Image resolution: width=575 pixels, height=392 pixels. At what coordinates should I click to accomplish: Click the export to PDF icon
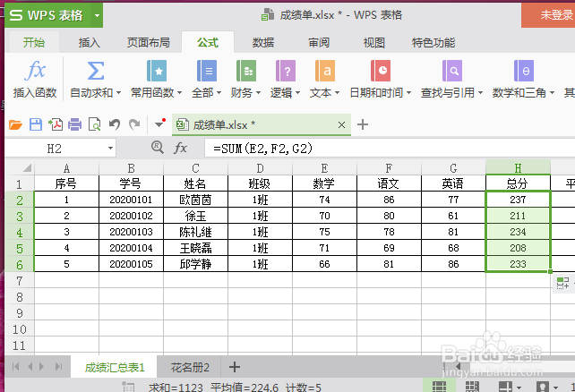tap(56, 124)
